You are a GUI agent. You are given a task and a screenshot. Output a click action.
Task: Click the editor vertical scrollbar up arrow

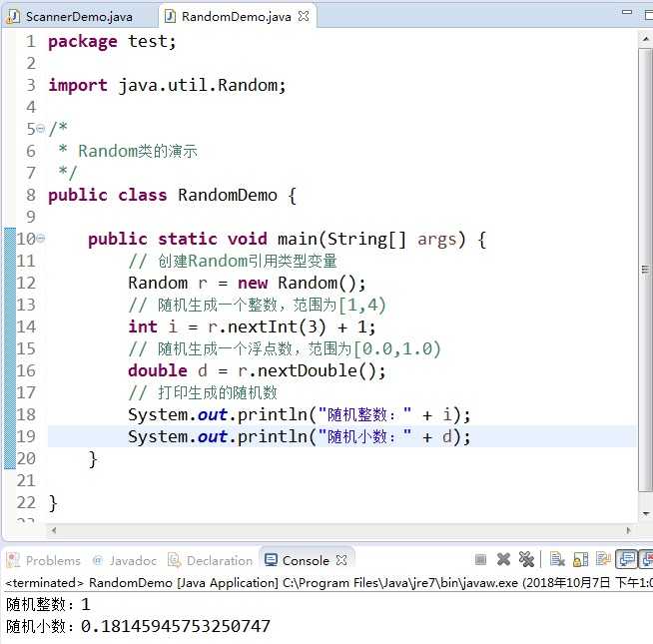point(646,39)
